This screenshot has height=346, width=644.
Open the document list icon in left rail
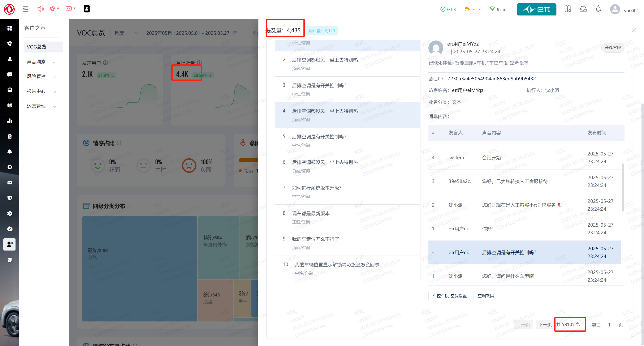tap(10, 90)
